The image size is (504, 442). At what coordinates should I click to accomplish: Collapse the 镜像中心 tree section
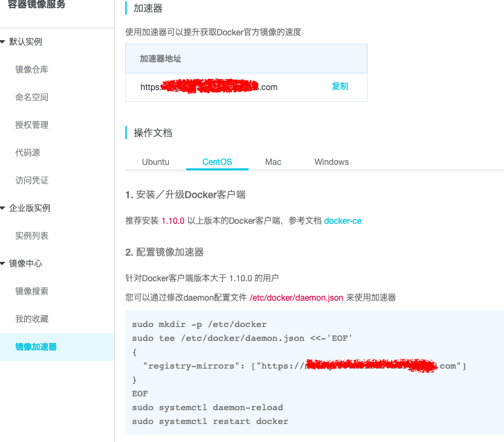tap(25, 263)
